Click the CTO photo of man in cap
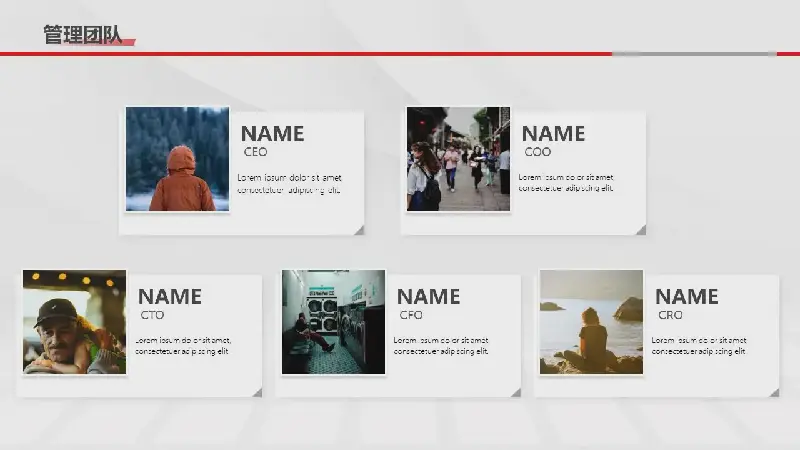The image size is (800, 450). pos(74,322)
